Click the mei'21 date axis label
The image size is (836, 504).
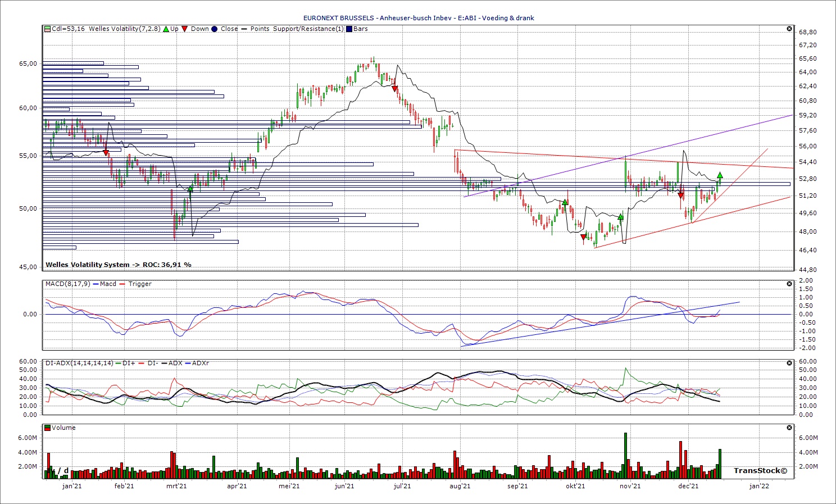tap(289, 486)
